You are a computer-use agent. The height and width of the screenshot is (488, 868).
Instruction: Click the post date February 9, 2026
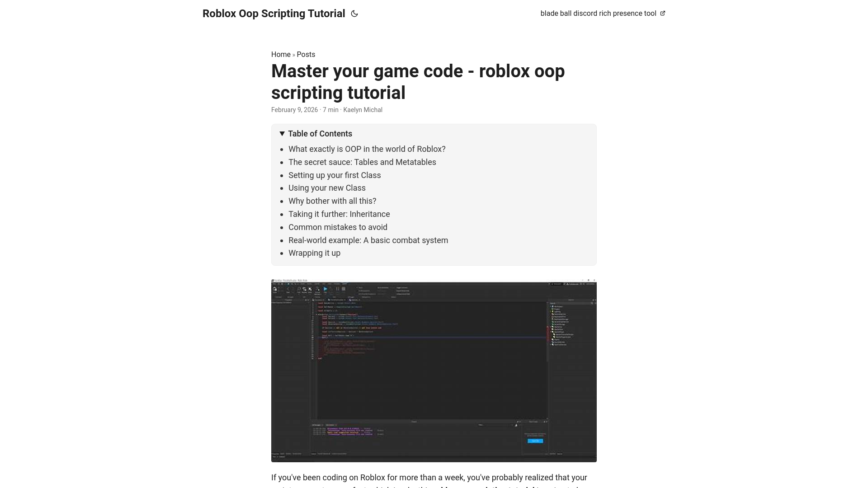(294, 110)
